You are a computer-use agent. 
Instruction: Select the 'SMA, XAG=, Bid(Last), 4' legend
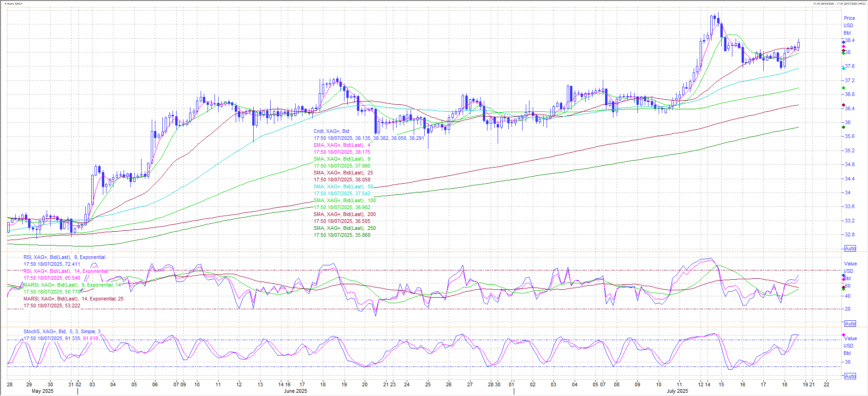(x=342, y=145)
